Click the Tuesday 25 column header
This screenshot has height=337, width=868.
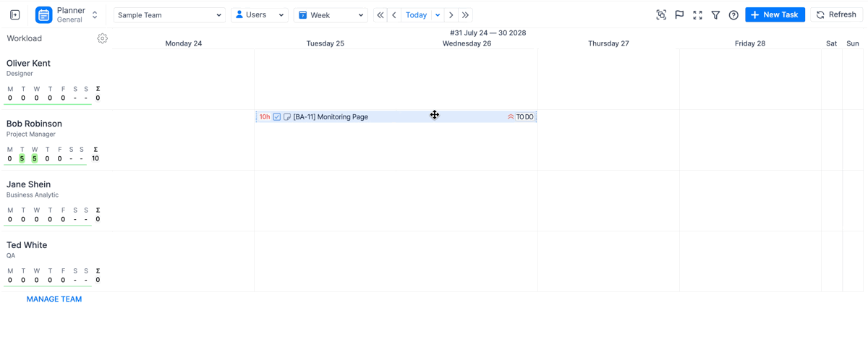click(325, 43)
